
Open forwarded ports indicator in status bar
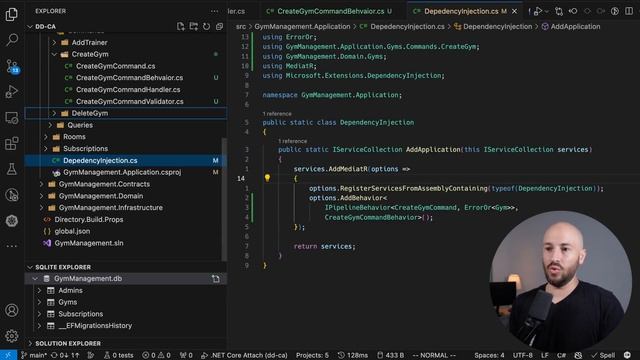pos(186,355)
